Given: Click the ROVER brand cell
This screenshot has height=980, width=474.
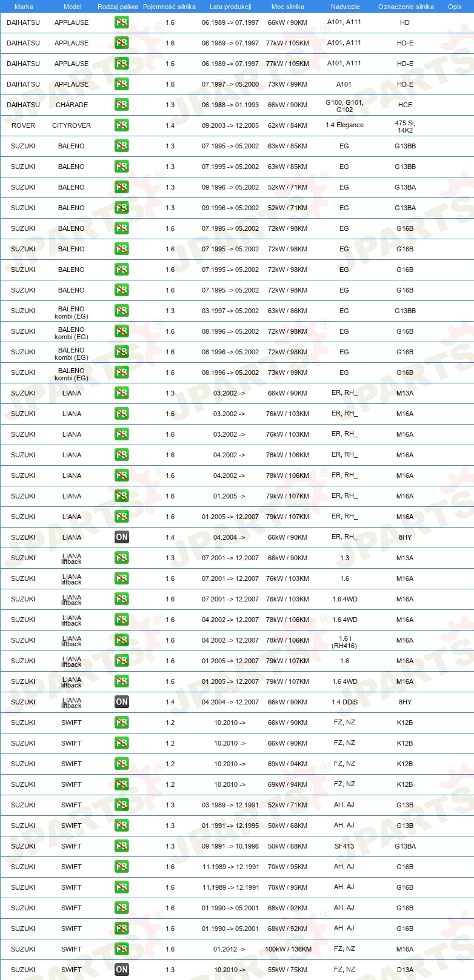Looking at the screenshot, I should (x=23, y=125).
